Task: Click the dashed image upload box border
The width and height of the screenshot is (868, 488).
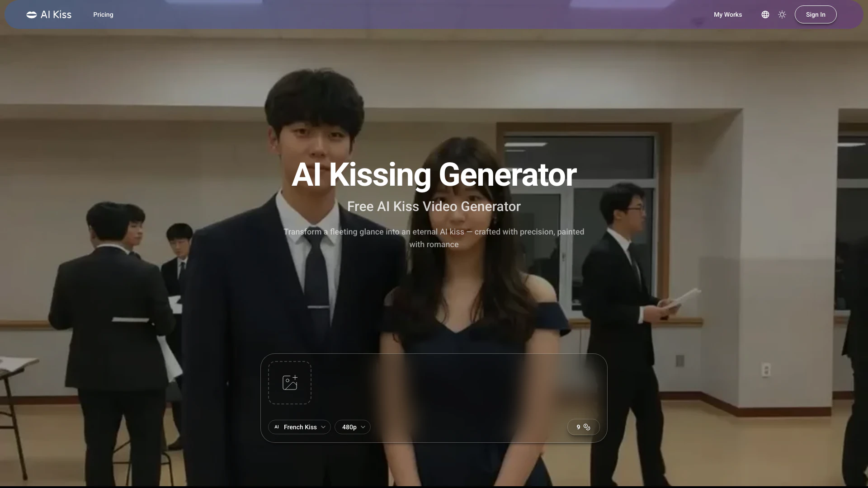Action: pyautogui.click(x=269, y=383)
